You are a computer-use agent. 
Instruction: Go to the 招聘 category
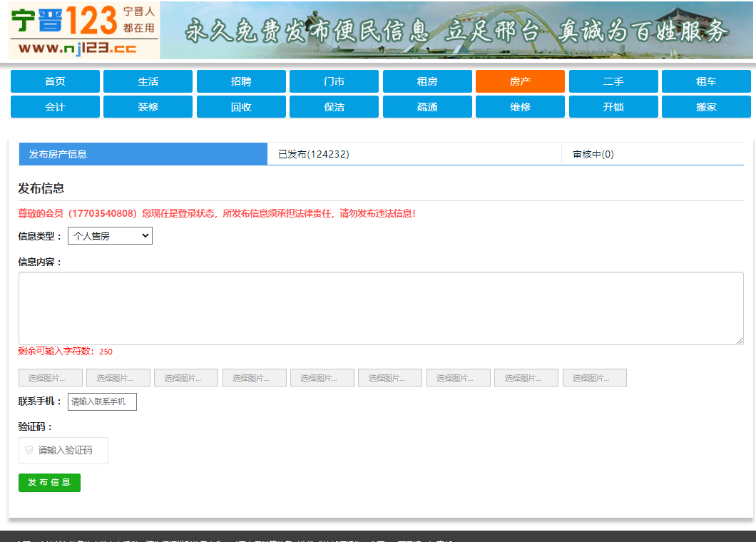[x=241, y=81]
